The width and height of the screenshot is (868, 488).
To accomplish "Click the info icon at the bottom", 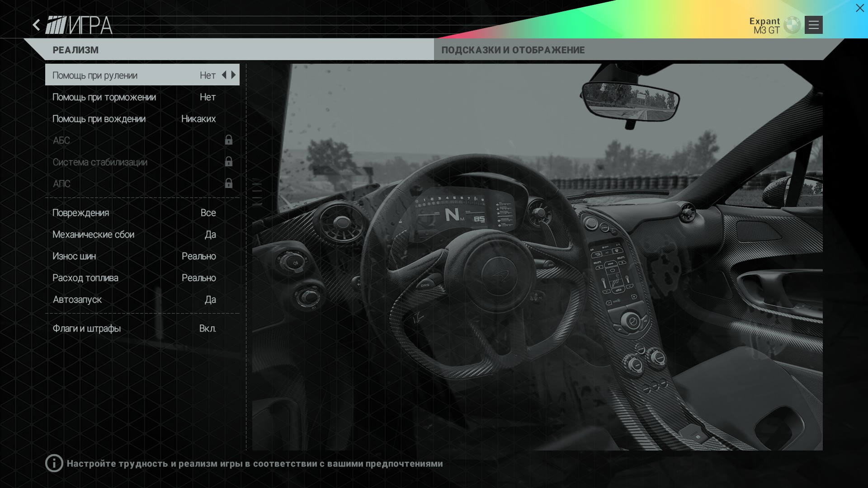I will click(54, 463).
